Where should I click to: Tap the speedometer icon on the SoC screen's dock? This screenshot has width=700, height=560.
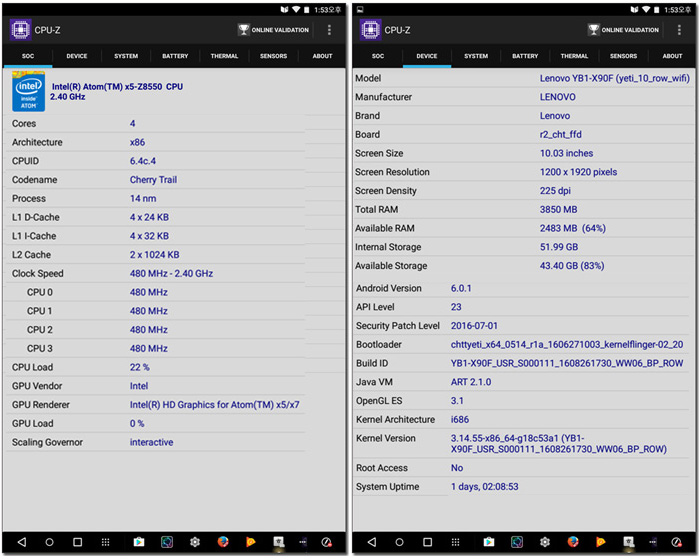click(x=326, y=542)
